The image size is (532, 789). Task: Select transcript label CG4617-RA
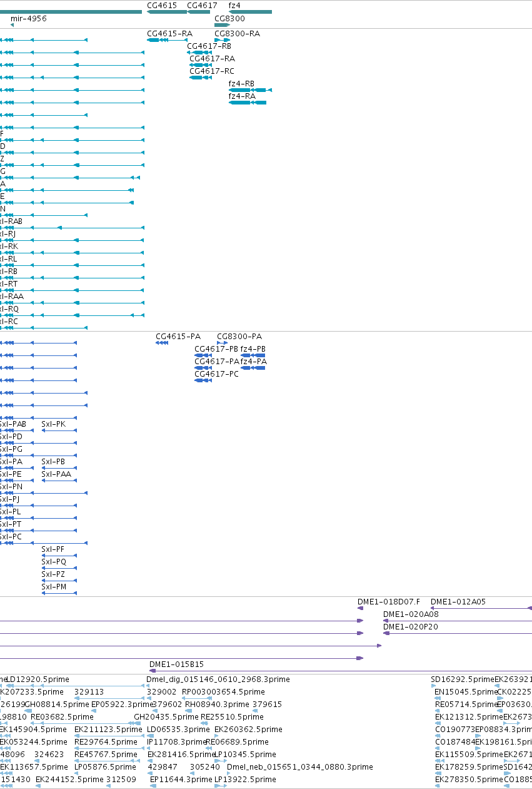click(x=212, y=59)
